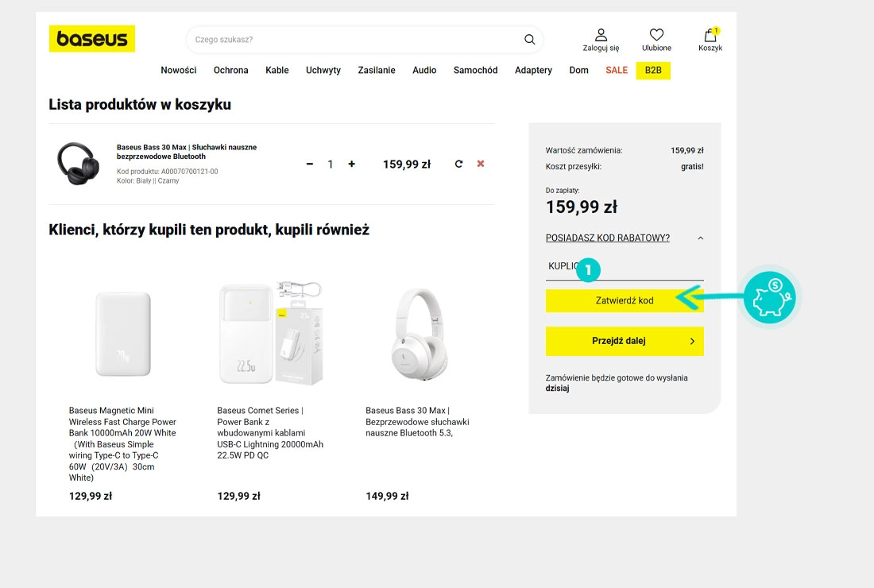This screenshot has width=874, height=588.
Task: Remove the headphones with the red X
Action: coord(481,164)
